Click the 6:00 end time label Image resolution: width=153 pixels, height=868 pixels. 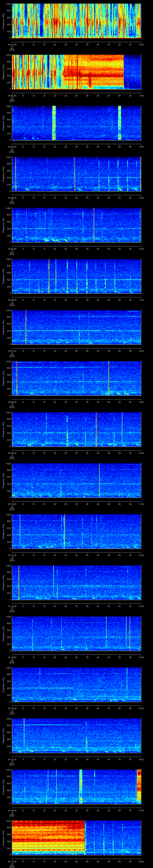pyautogui.click(x=141, y=249)
